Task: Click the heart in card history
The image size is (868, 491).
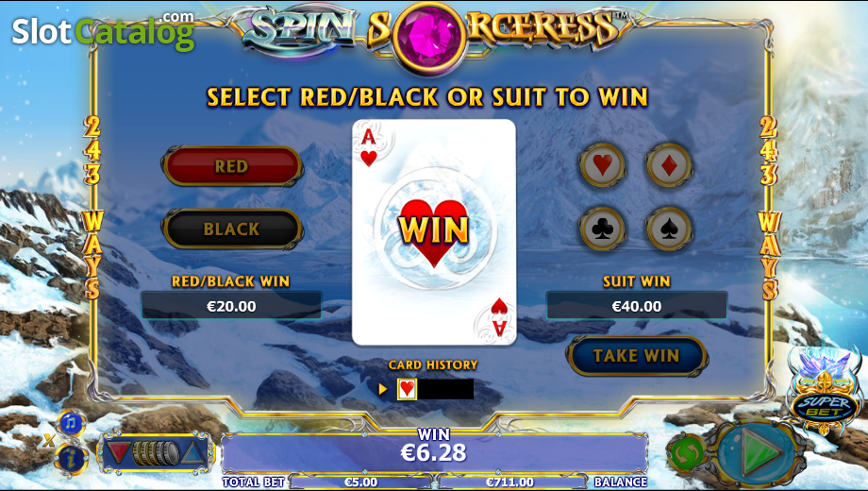Action: pyautogui.click(x=408, y=389)
